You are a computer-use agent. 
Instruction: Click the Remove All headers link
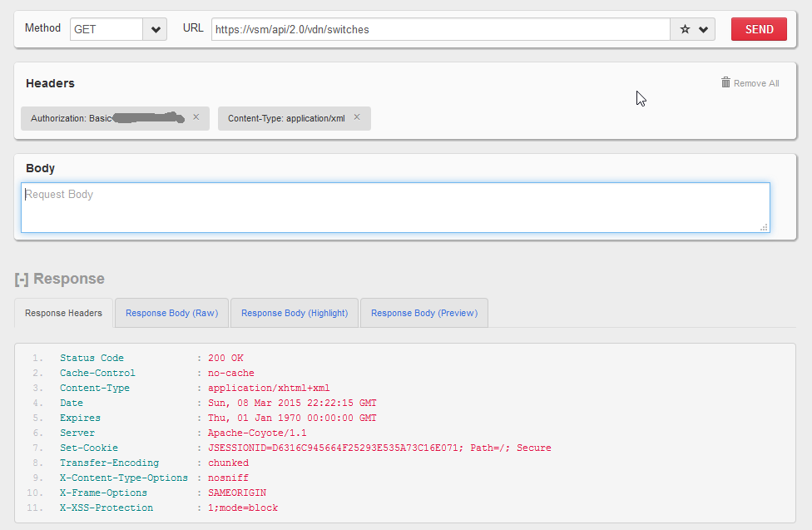pyautogui.click(x=756, y=83)
